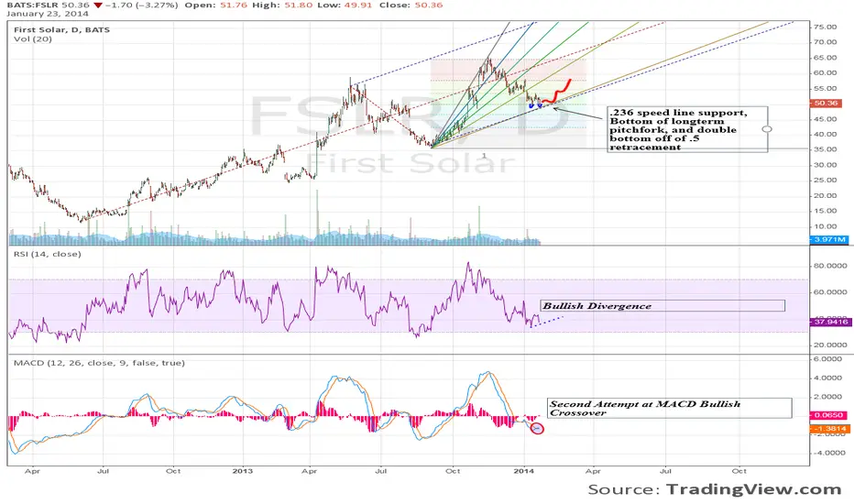
Task: Click the red circle marking the MACD crossover
Action: [537, 429]
